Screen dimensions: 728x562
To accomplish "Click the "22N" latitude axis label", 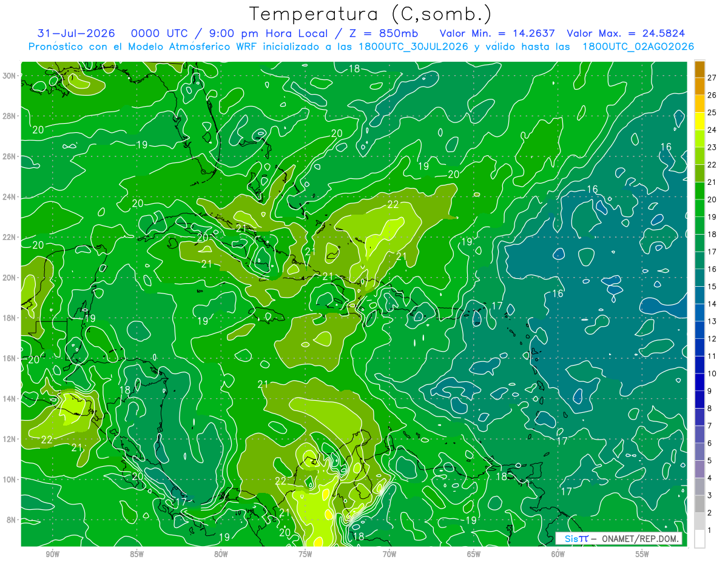I will coord(10,237).
